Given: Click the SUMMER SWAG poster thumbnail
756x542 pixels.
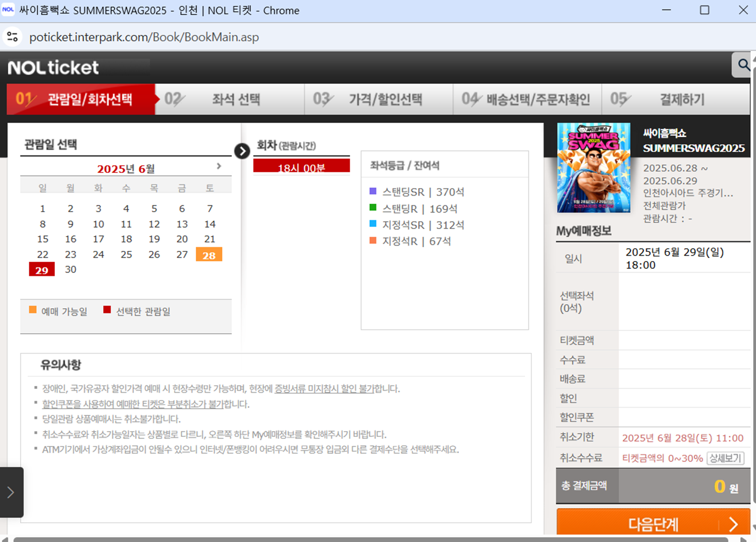Looking at the screenshot, I should 594,168.
